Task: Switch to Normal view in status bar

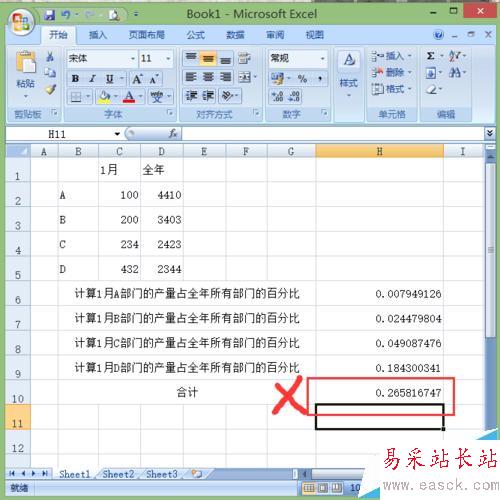Action: click(309, 488)
